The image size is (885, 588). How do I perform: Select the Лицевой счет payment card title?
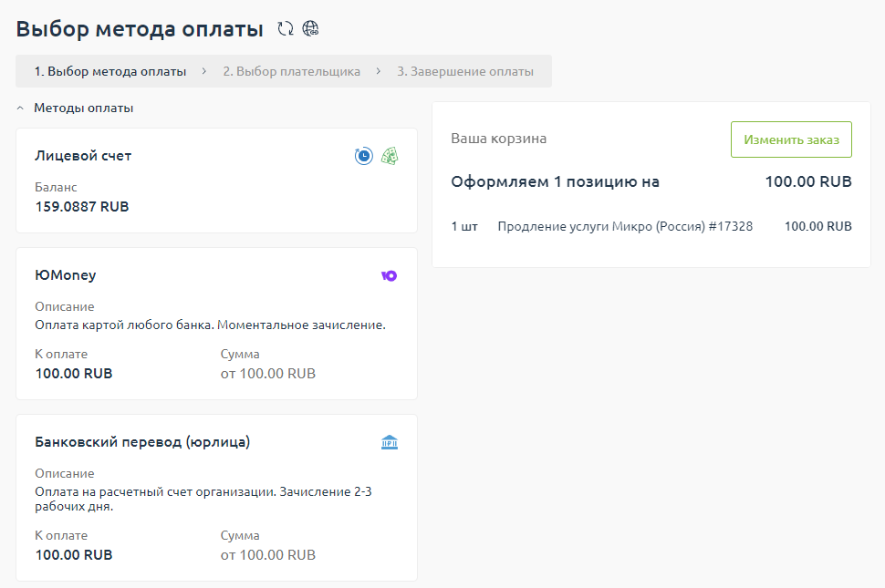tap(83, 156)
